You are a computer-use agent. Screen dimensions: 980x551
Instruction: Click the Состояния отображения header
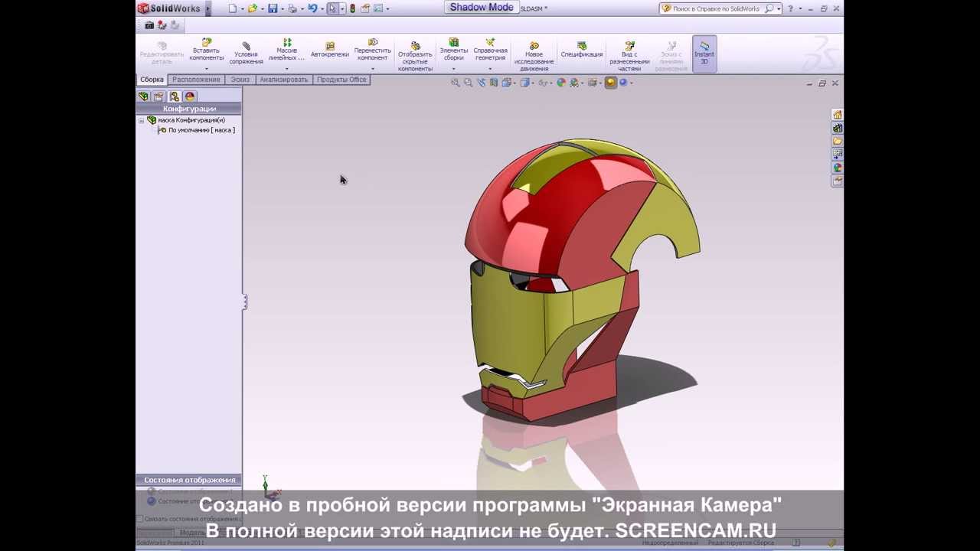189,480
